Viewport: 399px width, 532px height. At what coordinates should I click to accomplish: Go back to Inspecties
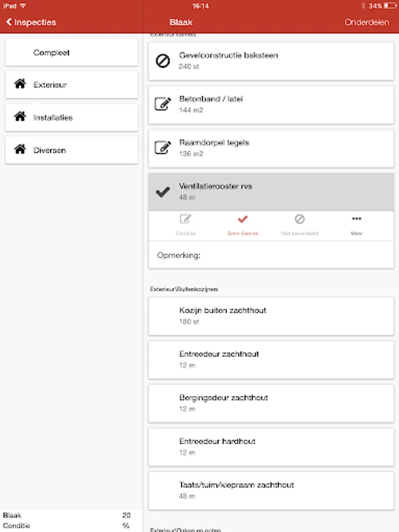(31, 22)
